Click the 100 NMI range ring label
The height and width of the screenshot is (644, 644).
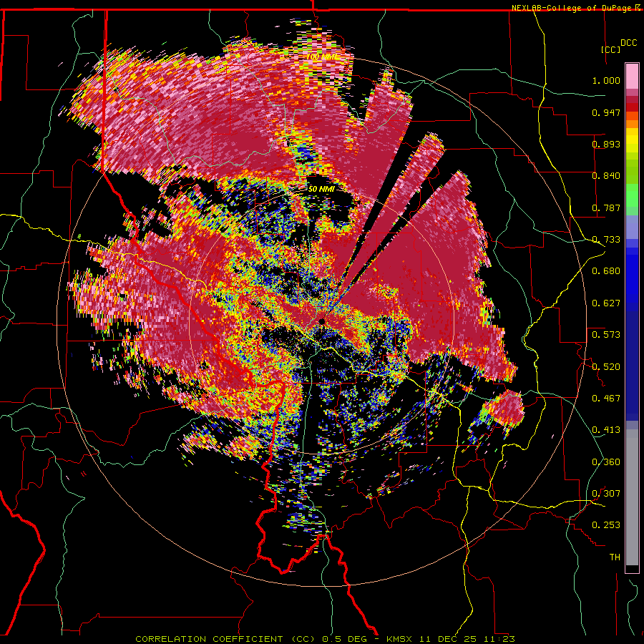[x=323, y=57]
